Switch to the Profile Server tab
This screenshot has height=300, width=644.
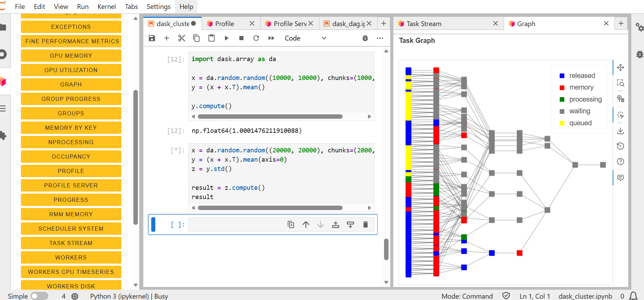(x=290, y=24)
